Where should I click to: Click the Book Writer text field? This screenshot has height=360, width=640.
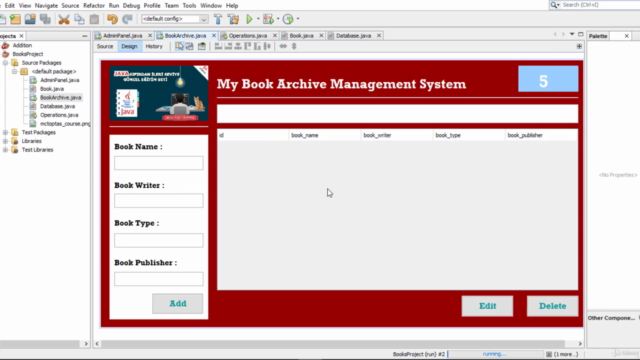tap(159, 201)
